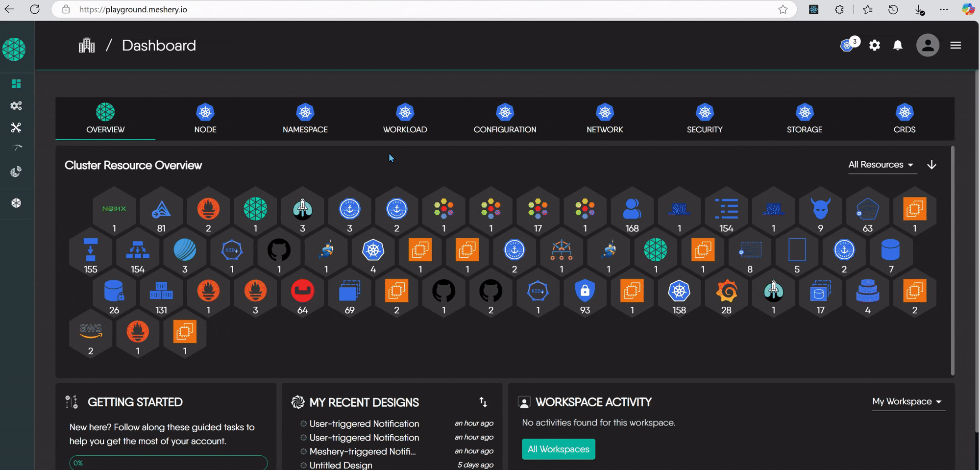Click the Getting Started 0% progress bar
This screenshot has width=980, height=470.
(x=168, y=463)
